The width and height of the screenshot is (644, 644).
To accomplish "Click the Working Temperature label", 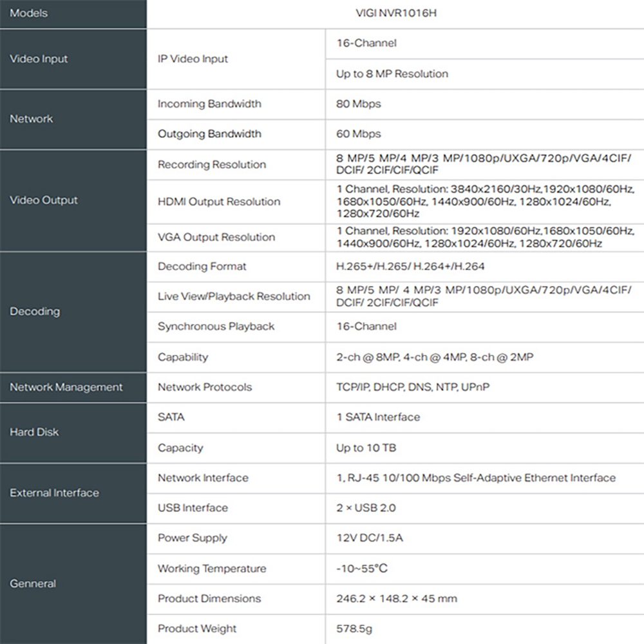I will 212,569.
